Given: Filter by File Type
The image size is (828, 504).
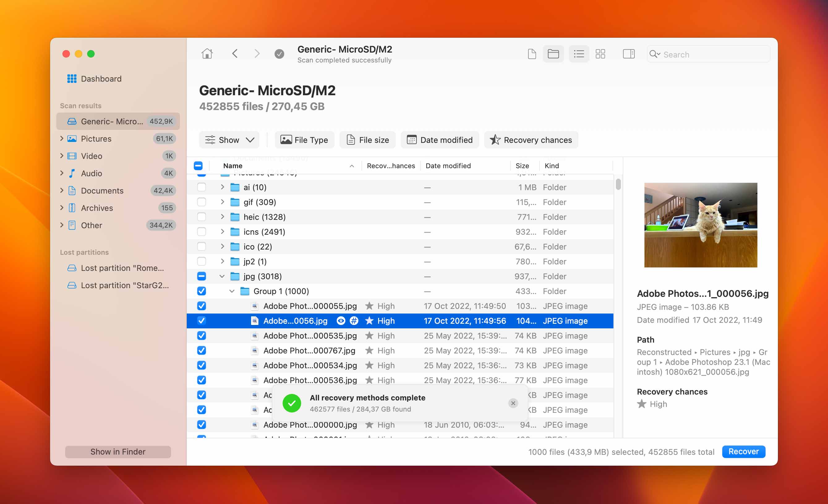Looking at the screenshot, I should coord(305,140).
